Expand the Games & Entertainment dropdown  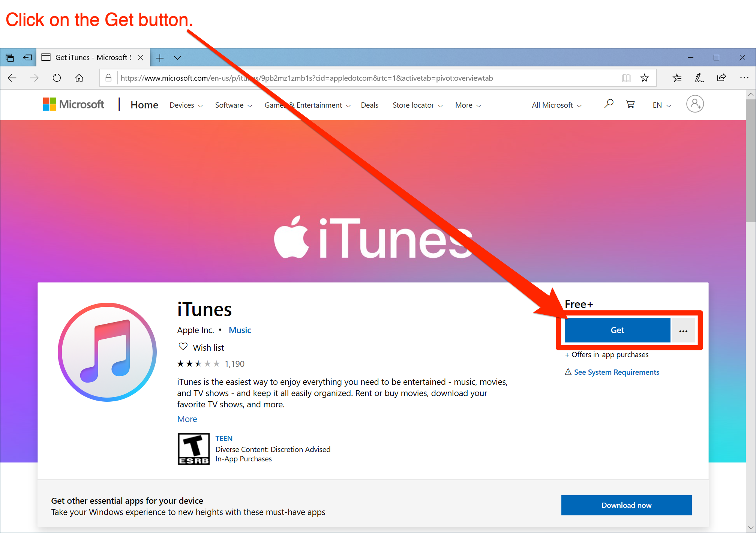[x=306, y=104]
